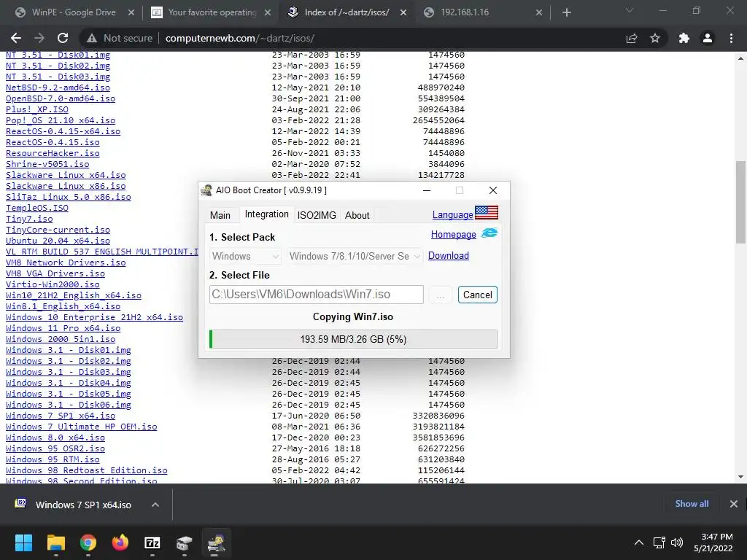Open downloaded Windows 7 SP1 x64.iso item
The height and width of the screenshot is (560, 747).
point(83,505)
